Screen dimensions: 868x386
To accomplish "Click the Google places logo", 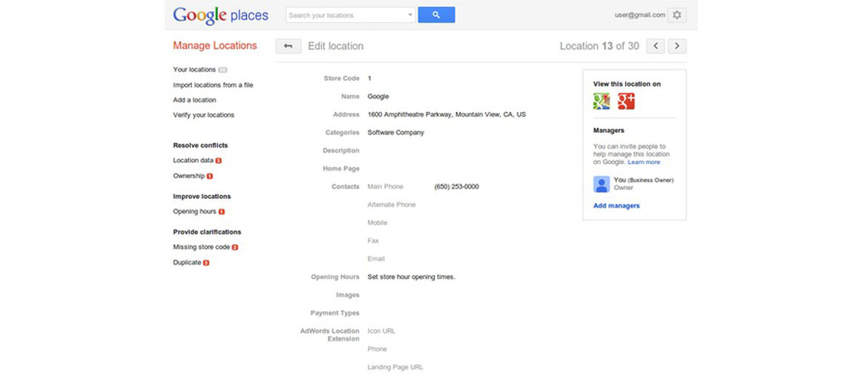I will pyautogui.click(x=220, y=16).
